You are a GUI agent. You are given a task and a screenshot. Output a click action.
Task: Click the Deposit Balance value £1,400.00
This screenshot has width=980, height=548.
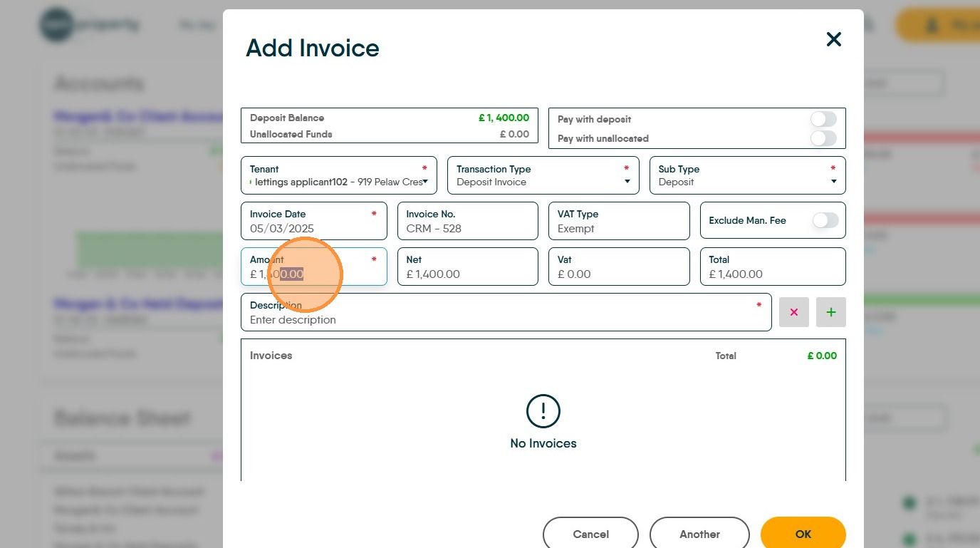pos(504,118)
